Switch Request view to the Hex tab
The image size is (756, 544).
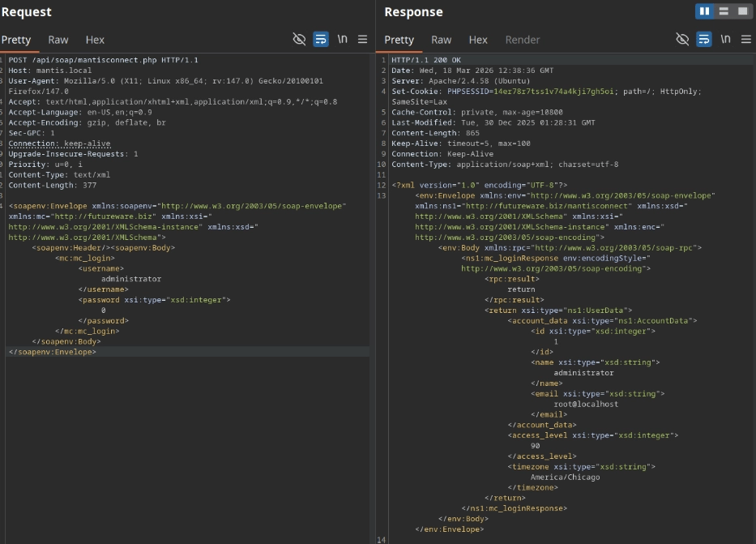95,40
